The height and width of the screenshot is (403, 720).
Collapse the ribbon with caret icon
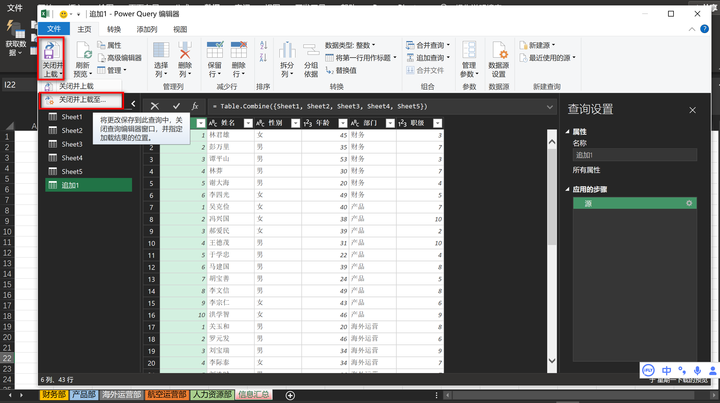[692, 29]
